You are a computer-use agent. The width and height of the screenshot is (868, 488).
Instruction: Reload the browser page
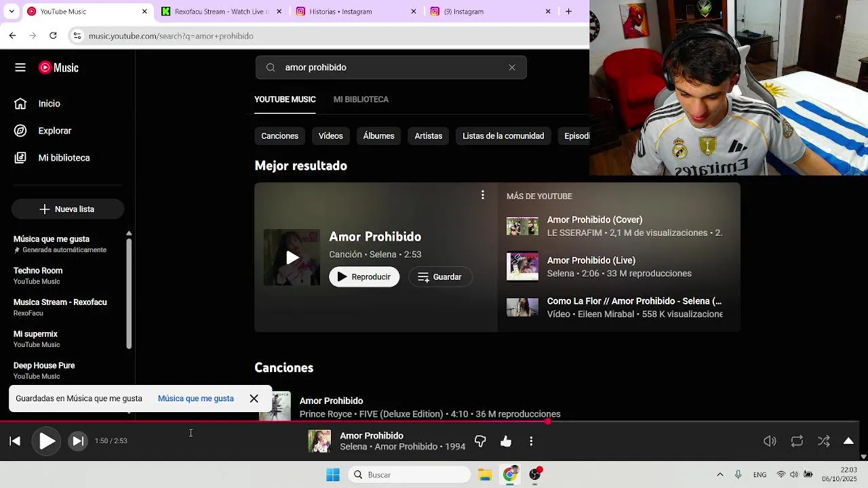coord(53,35)
